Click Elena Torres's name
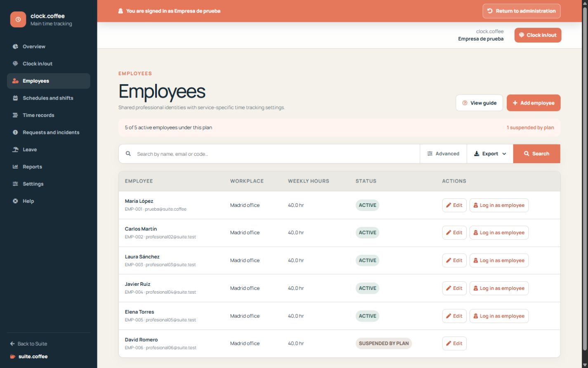Viewport: 588px width, 368px height. click(139, 312)
